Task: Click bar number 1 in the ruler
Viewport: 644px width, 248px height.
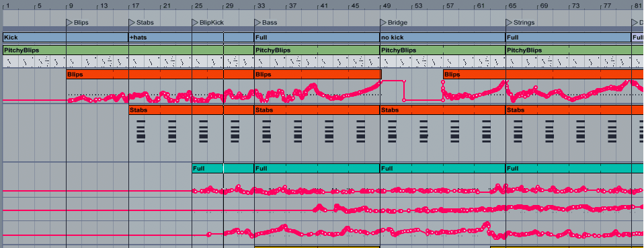Action: pyautogui.click(x=8, y=6)
